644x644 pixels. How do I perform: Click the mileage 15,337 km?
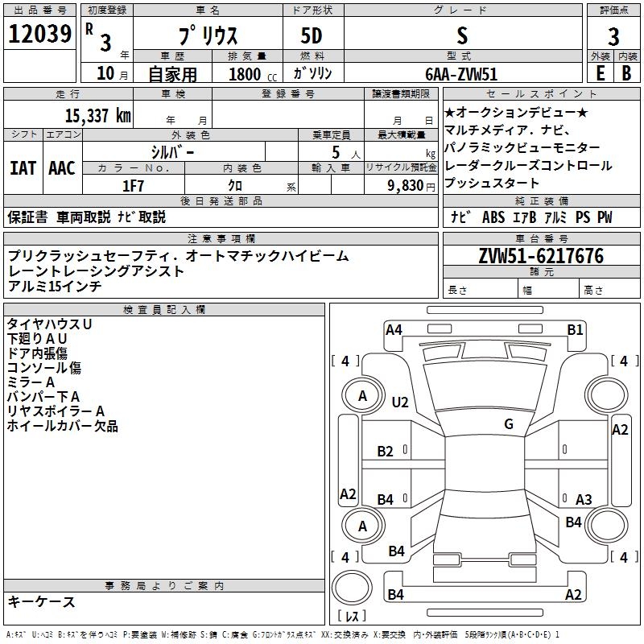(x=97, y=115)
